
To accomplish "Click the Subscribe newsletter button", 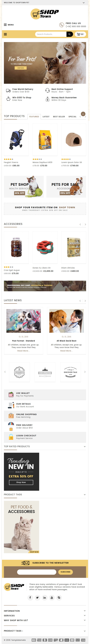I will coord(66,572).
